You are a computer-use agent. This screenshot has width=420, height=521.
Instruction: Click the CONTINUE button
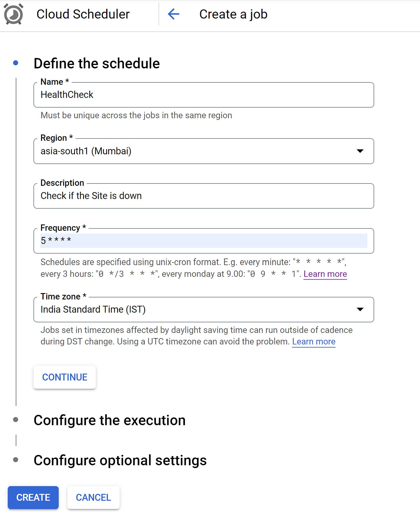[65, 377]
